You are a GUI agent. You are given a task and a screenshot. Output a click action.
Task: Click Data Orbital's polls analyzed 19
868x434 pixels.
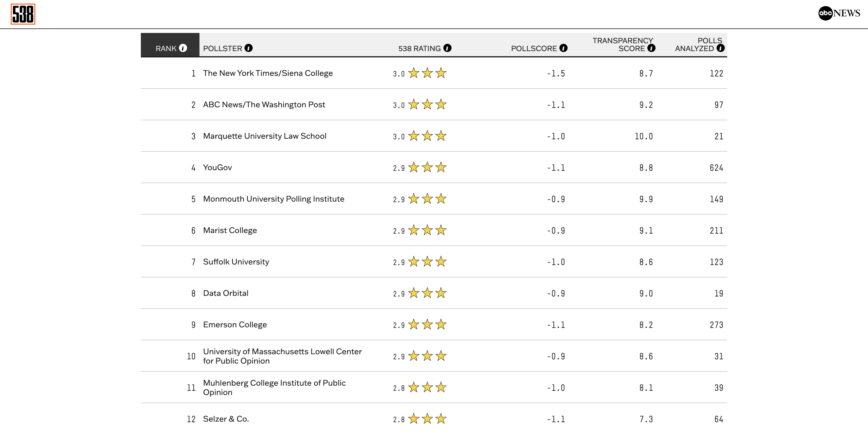tap(719, 293)
